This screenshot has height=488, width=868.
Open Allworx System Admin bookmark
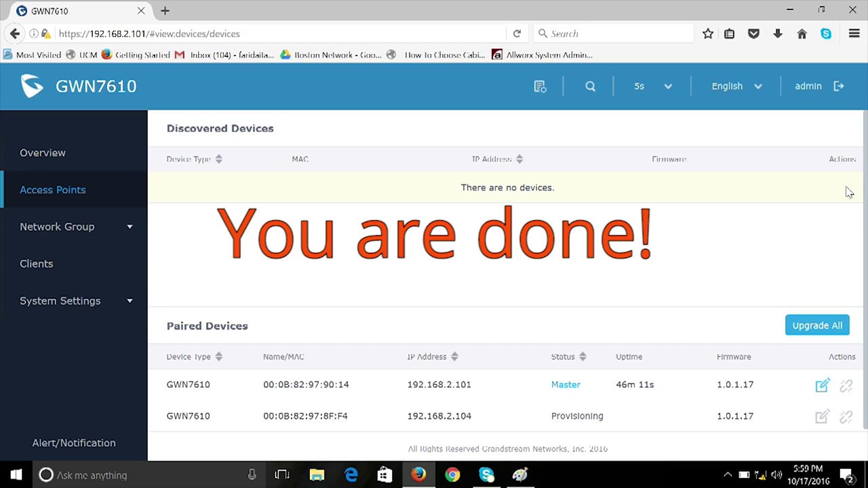pos(542,55)
